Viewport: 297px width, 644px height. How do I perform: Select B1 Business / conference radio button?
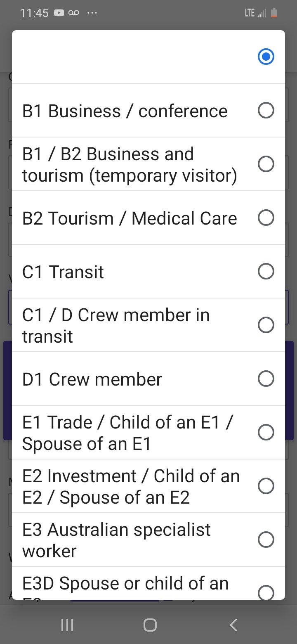tap(266, 110)
